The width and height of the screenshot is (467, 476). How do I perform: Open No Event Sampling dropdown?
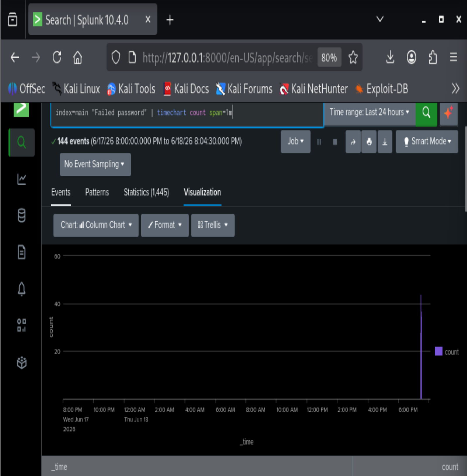click(95, 164)
